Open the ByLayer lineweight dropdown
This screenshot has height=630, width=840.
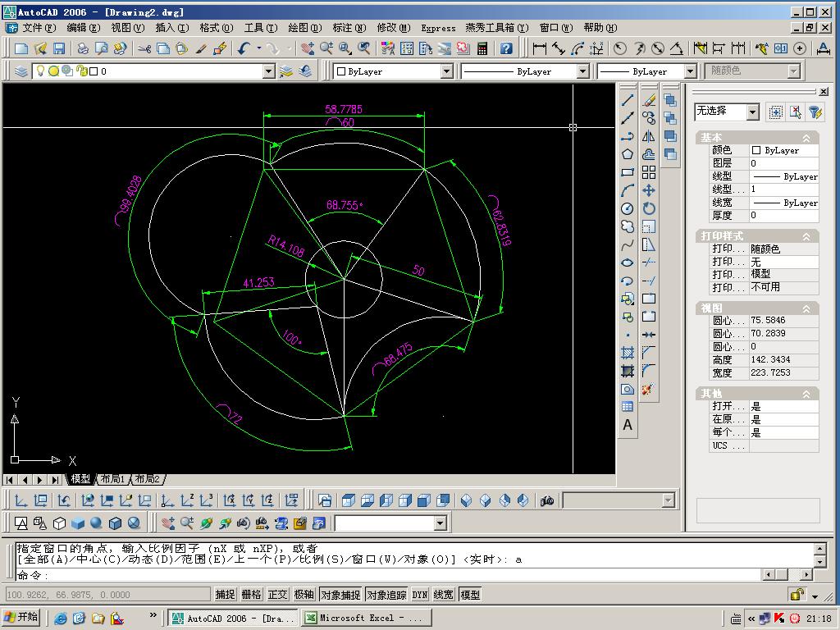[x=691, y=71]
